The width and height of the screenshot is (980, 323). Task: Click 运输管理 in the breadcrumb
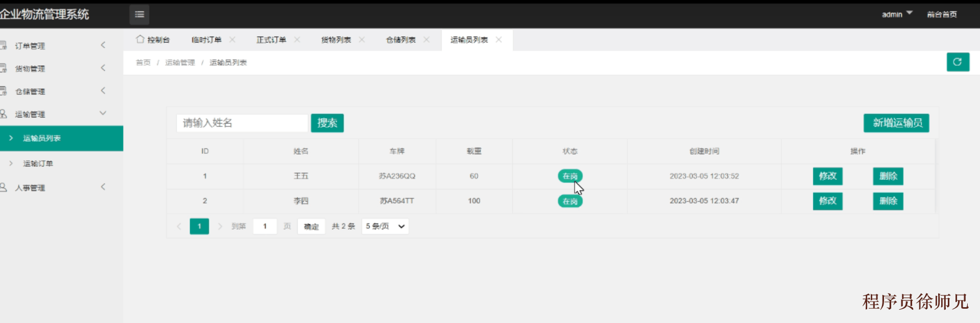(180, 62)
